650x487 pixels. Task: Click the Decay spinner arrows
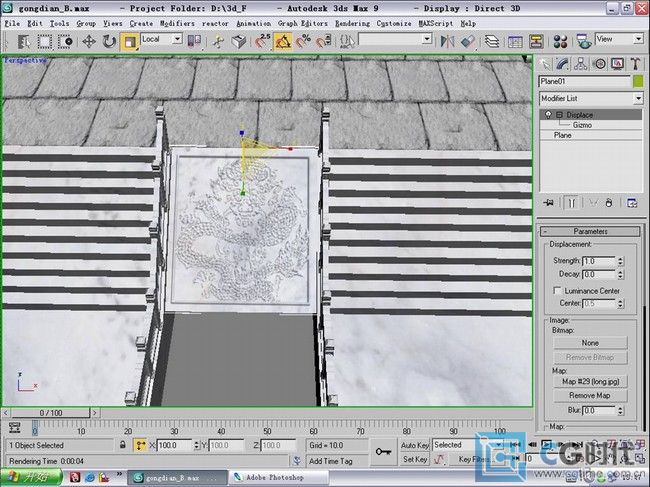tap(620, 274)
